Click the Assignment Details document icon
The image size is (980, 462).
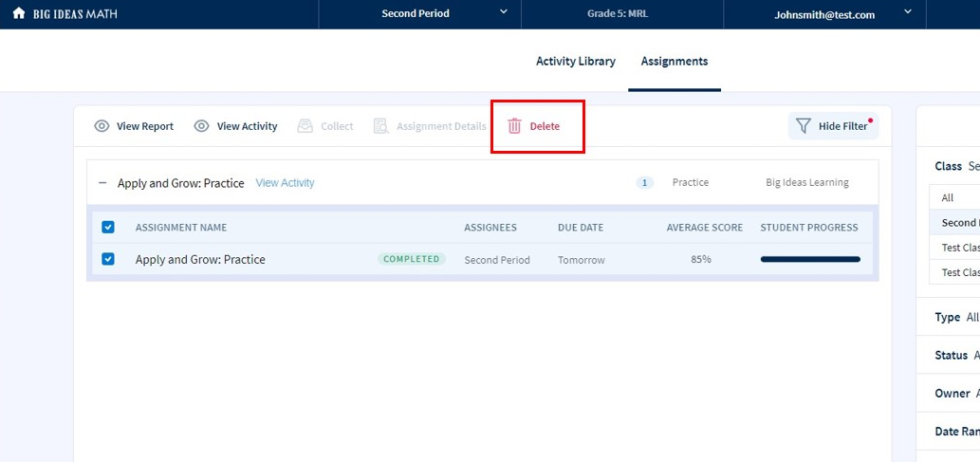tap(381, 126)
